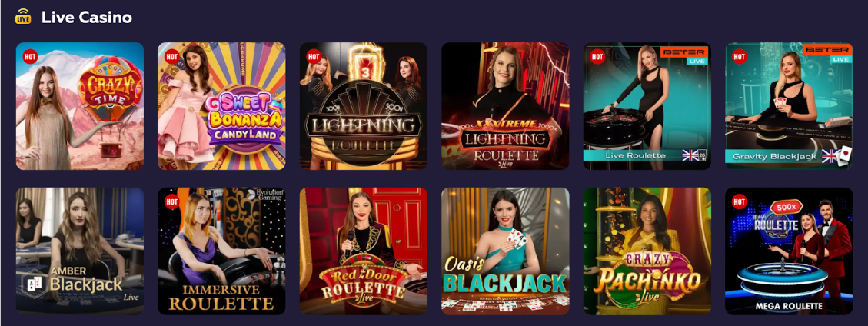This screenshot has height=326, width=868.
Task: Click the HOT badge on Lightning Roulette
Action: 314,56
